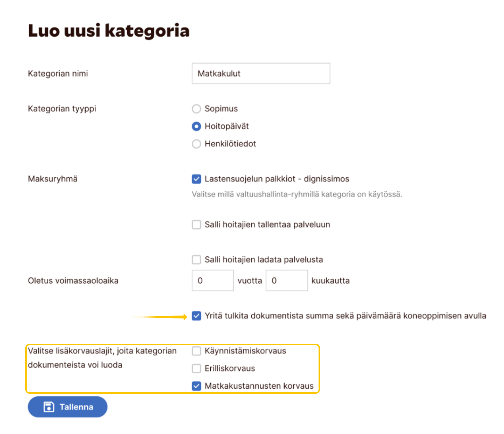
Task: Click the Salli hoitajien ladata palvelusta label
Action: pyautogui.click(x=263, y=260)
